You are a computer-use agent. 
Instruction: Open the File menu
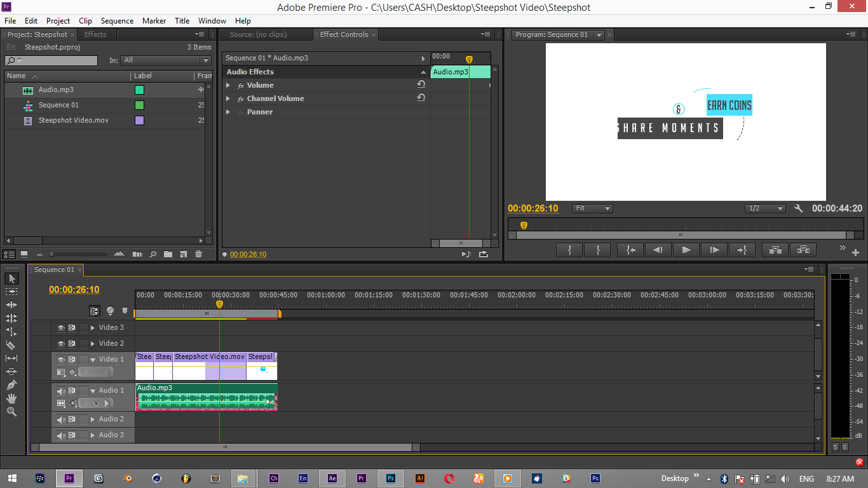pyautogui.click(x=10, y=21)
